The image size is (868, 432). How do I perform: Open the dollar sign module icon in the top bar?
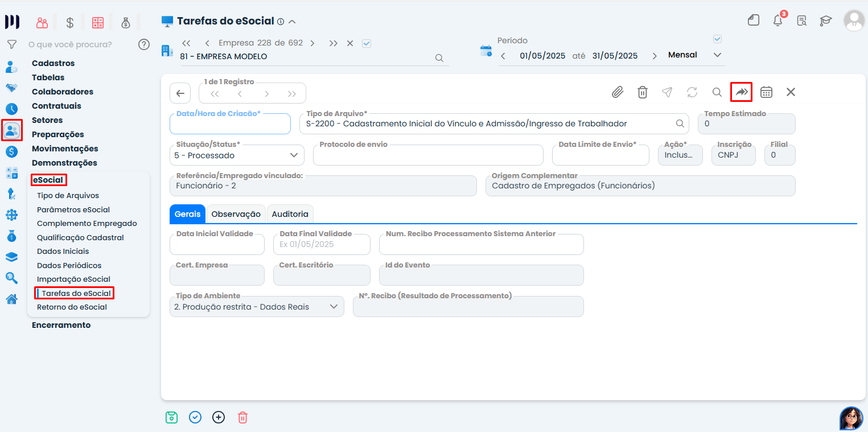pyautogui.click(x=70, y=23)
